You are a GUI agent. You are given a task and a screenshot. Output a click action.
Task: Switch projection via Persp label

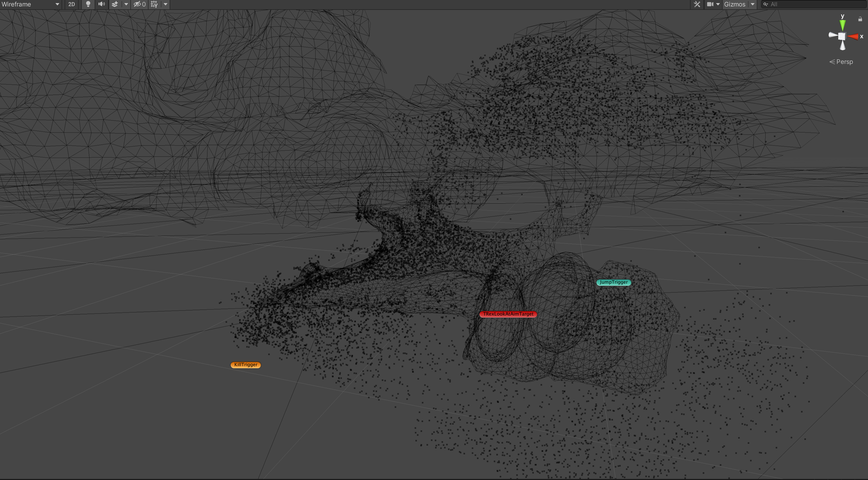[841, 62]
